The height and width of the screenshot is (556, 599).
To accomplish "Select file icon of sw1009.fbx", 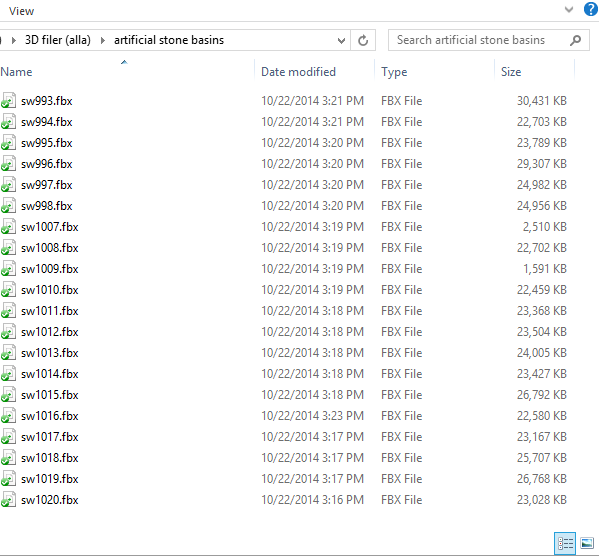I will pyautogui.click(x=8, y=269).
